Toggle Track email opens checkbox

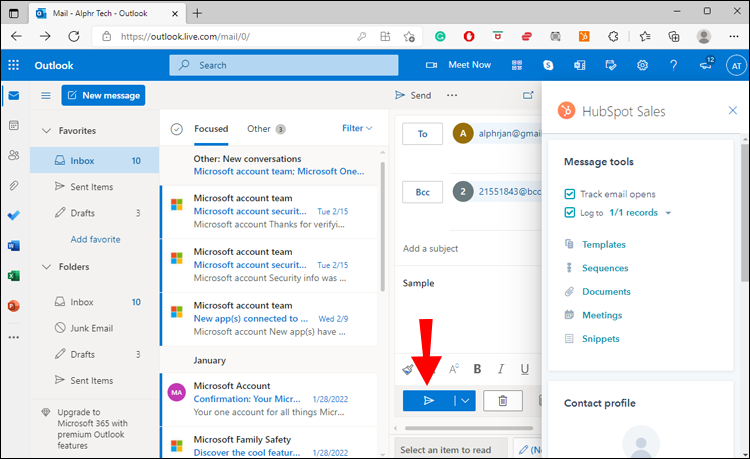coord(569,194)
